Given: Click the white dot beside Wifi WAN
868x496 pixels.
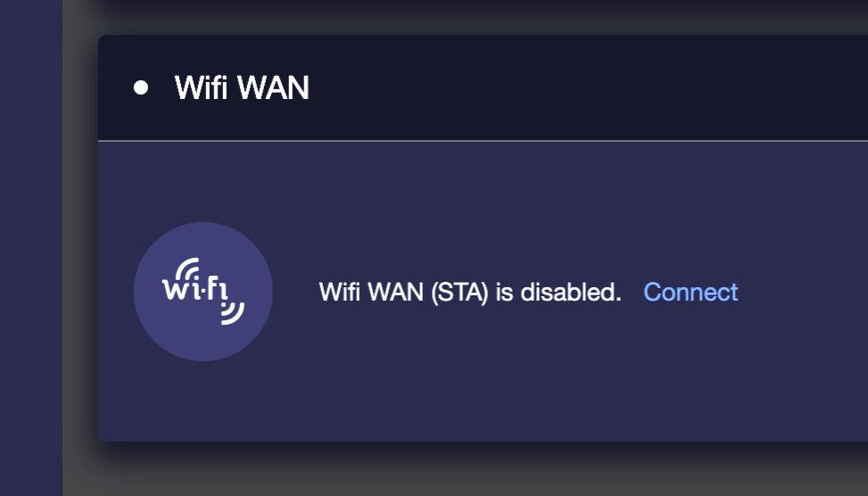Looking at the screenshot, I should (141, 87).
